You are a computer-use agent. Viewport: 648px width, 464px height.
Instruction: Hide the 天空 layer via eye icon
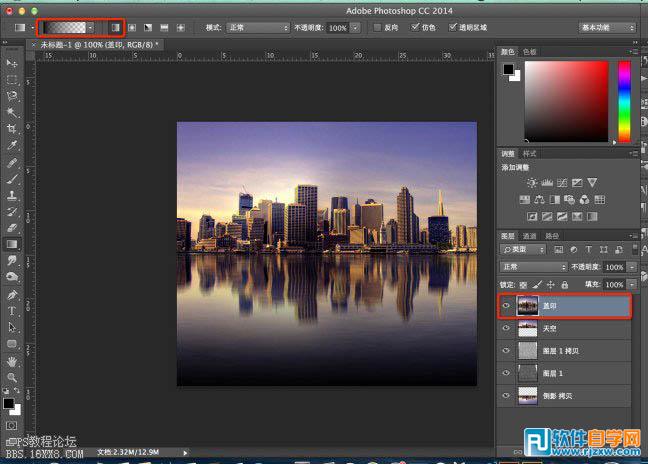point(506,329)
